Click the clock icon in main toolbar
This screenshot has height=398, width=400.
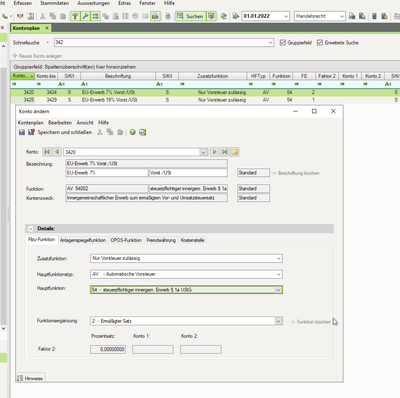(x=135, y=16)
